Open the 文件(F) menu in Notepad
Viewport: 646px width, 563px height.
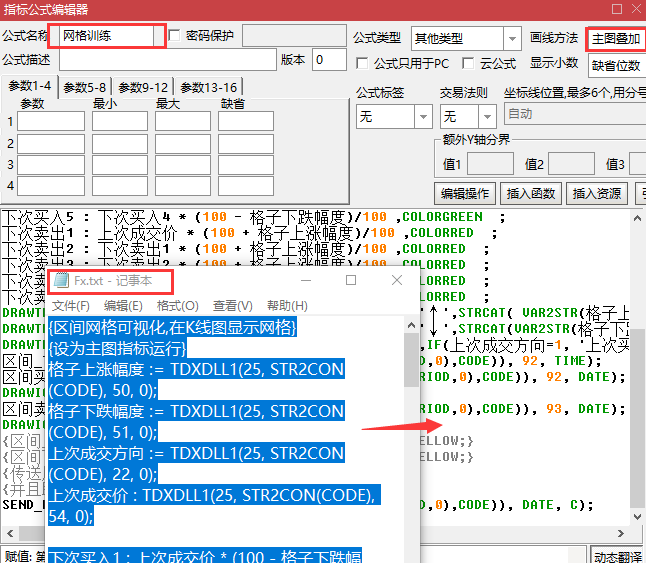[71, 306]
